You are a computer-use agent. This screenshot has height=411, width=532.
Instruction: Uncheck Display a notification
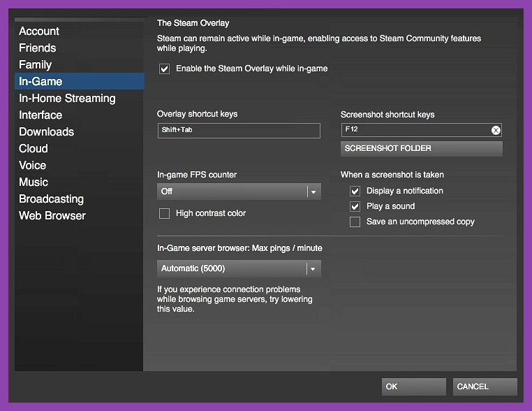pos(355,191)
